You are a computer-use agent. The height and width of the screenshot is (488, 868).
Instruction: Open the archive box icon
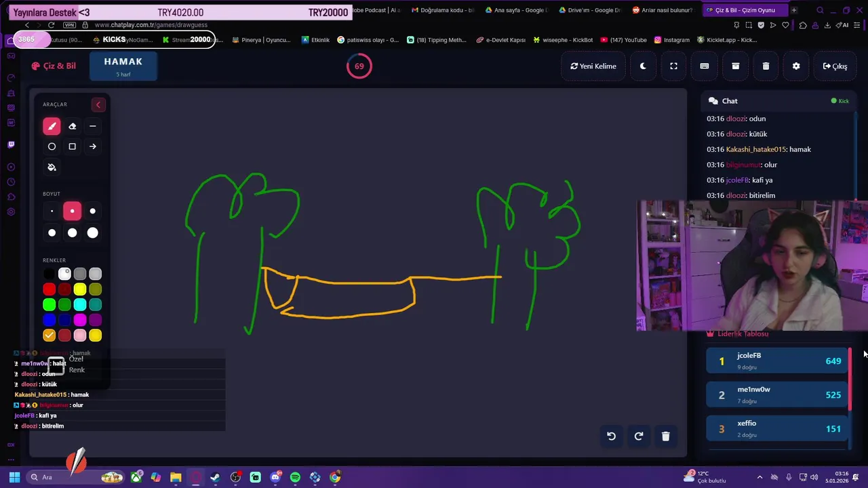(735, 66)
